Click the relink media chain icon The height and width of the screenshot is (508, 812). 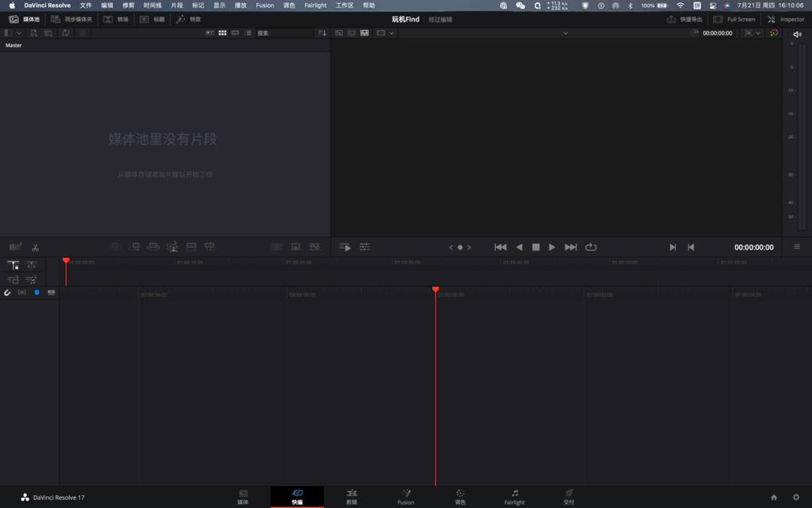(83, 32)
